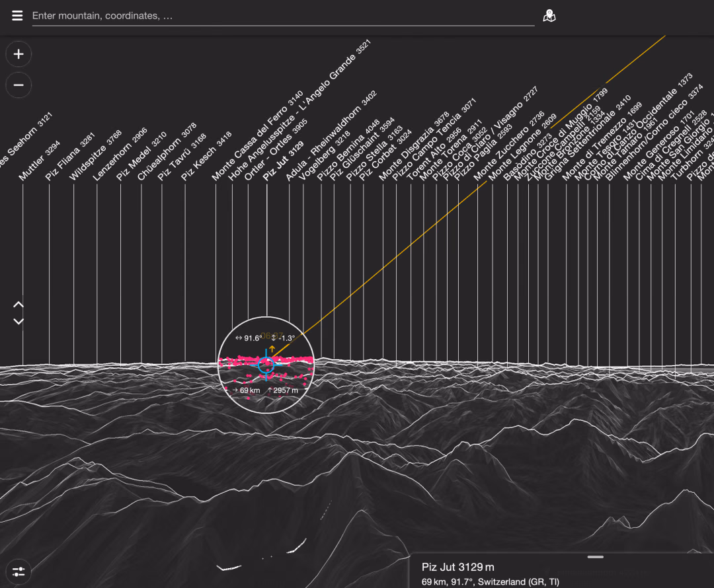Select the Pizzo Bernina 4048 peak label
This screenshot has width=714, height=588.
click(349, 150)
